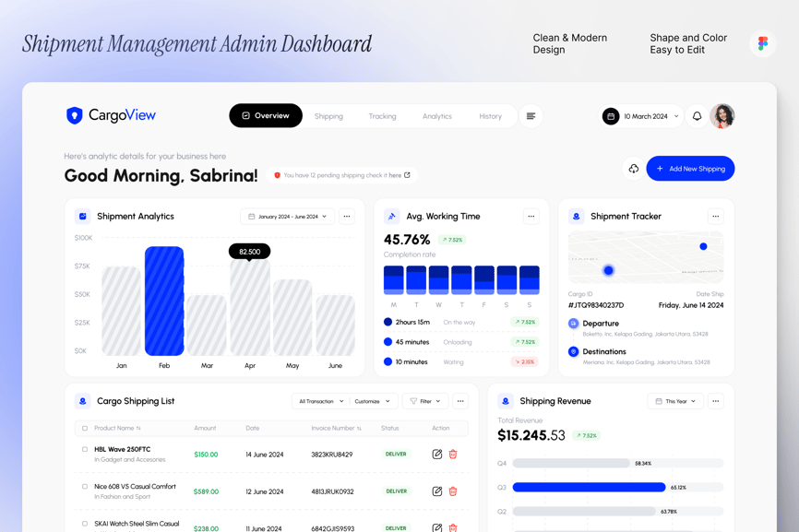Open the This Year revenue dropdown
Viewport: 799px width, 532px height.
675,401
